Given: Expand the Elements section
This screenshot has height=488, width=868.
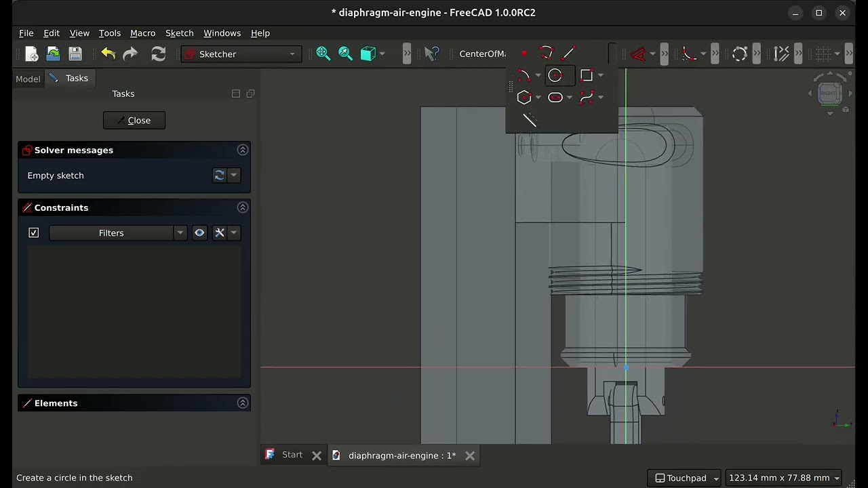Looking at the screenshot, I should (x=243, y=403).
